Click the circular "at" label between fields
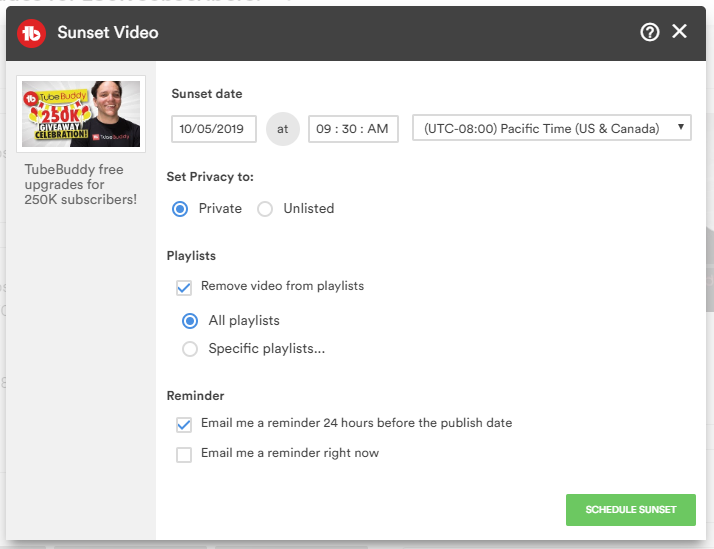714x549 pixels. 283,129
